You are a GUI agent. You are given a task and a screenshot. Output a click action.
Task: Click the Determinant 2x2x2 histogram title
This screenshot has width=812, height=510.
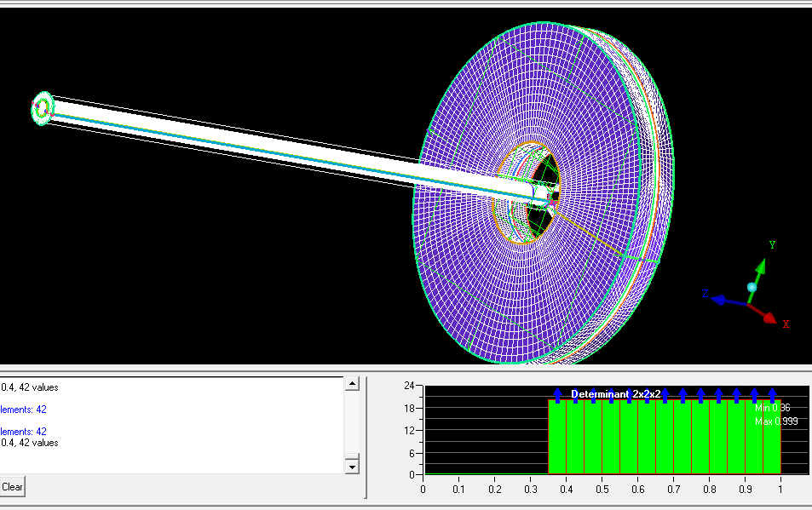tap(610, 394)
